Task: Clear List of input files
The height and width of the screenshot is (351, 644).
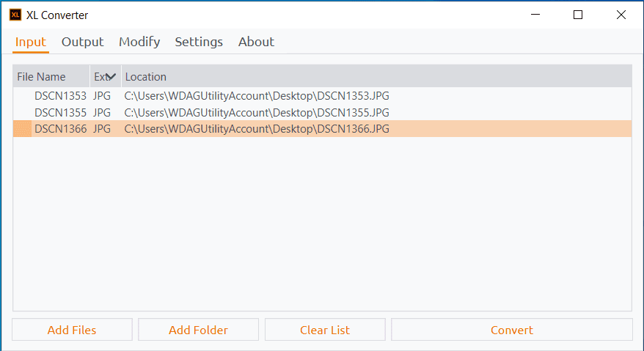Action: [325, 330]
